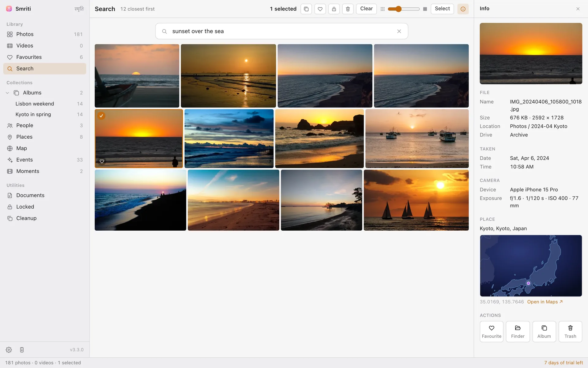588x368 pixels.
Task: Open Lisbon weekend album
Action: (45, 104)
